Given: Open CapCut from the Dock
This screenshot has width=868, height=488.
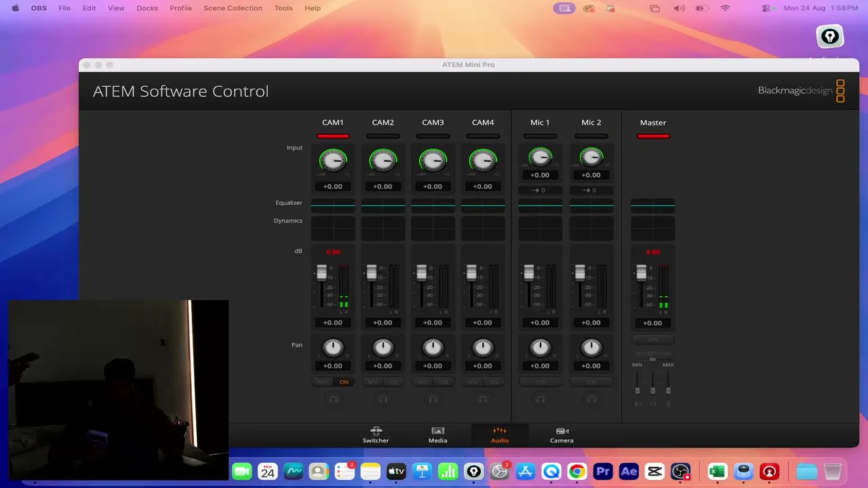Looking at the screenshot, I should point(654,471).
